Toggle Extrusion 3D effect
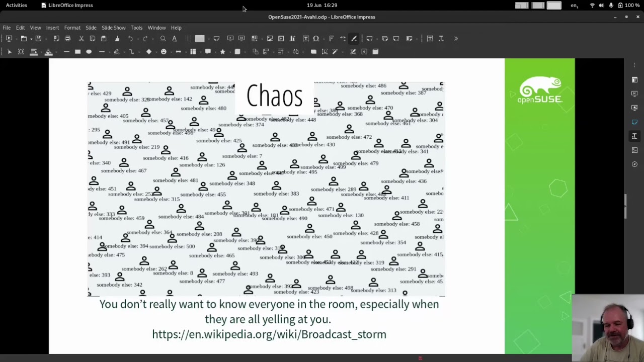Viewport: 644px width, 362px height. [x=375, y=51]
